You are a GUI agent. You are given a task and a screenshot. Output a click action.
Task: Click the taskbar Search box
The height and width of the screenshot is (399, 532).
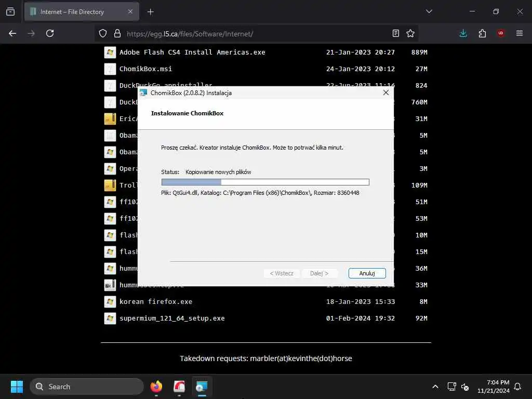(87, 387)
